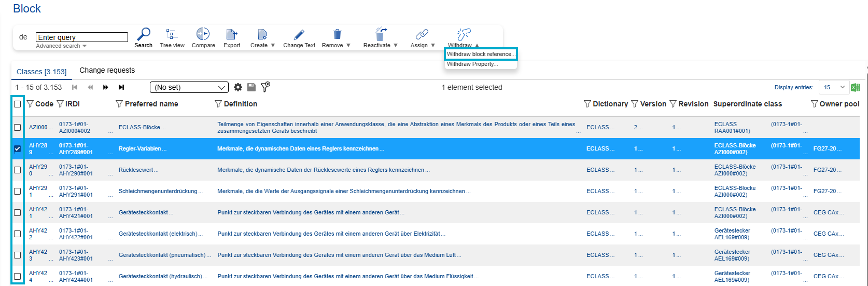868x286 pixels.
Task: Open the (No set) dropdown
Action: coord(189,87)
